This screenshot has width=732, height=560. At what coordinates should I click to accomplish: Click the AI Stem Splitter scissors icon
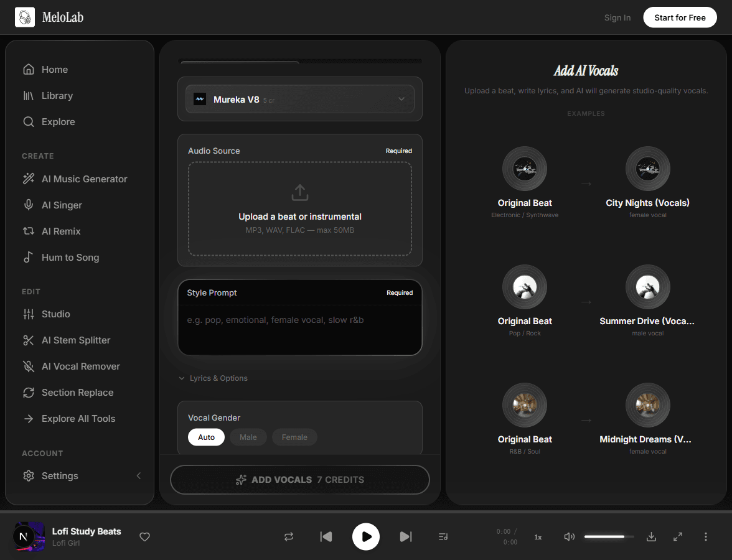29,340
